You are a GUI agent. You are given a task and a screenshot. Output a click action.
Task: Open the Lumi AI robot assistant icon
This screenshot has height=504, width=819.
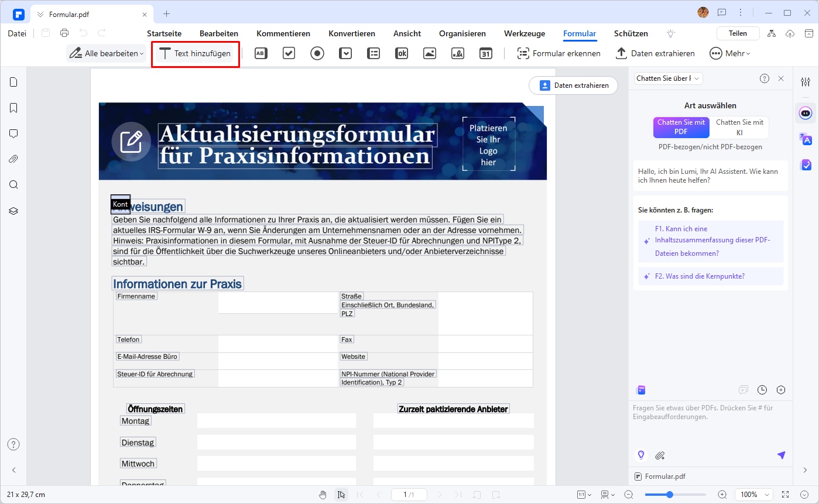806,112
